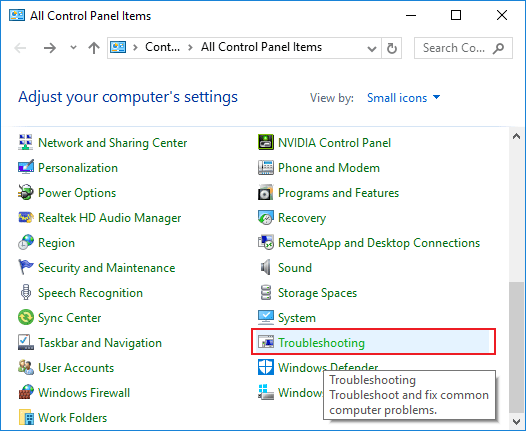Open the Work Folders link
The height and width of the screenshot is (431, 526).
pos(72,418)
